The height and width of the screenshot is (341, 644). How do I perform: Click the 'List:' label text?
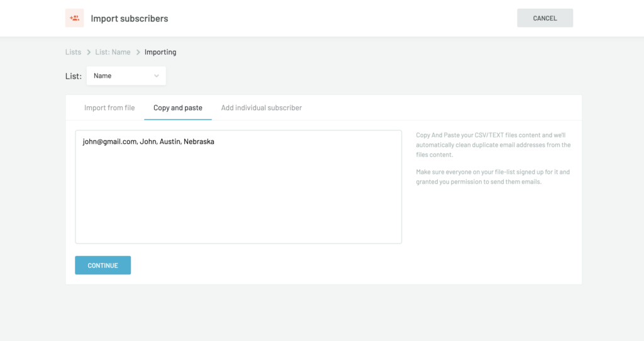click(x=74, y=76)
